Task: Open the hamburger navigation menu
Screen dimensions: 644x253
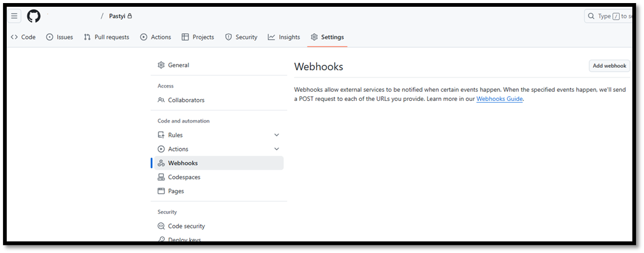Action: (x=14, y=17)
